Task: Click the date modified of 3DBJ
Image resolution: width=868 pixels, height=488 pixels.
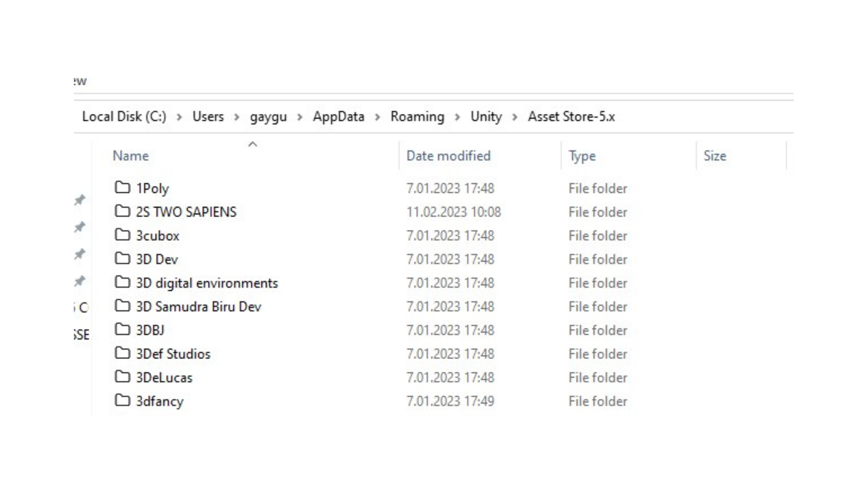Action: [450, 330]
